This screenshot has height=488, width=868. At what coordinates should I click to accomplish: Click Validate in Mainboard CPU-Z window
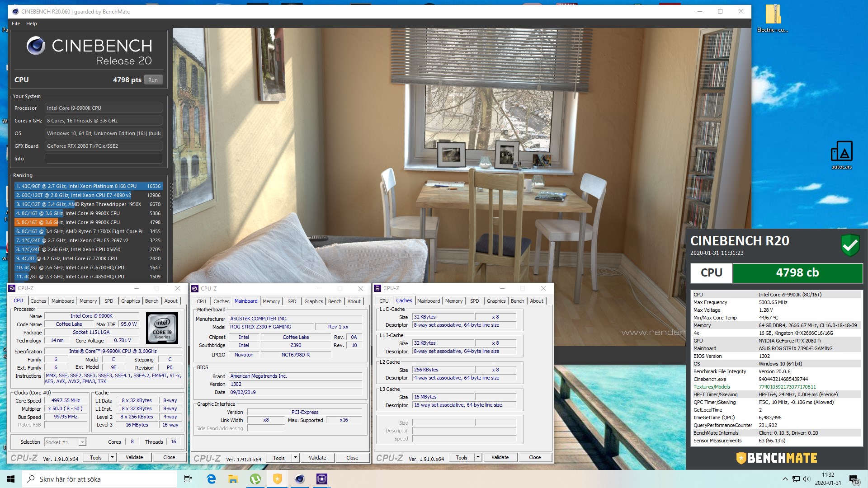pos(317,458)
